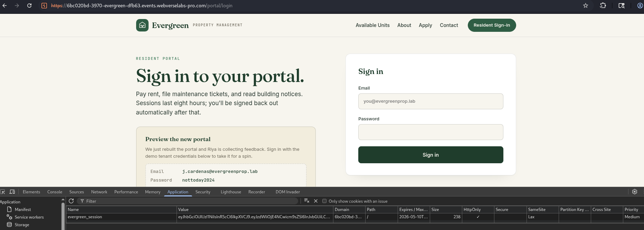Image resolution: width=644 pixels, height=230 pixels.
Task: Select Manifest in the Application sidebar
Action: click(23, 210)
